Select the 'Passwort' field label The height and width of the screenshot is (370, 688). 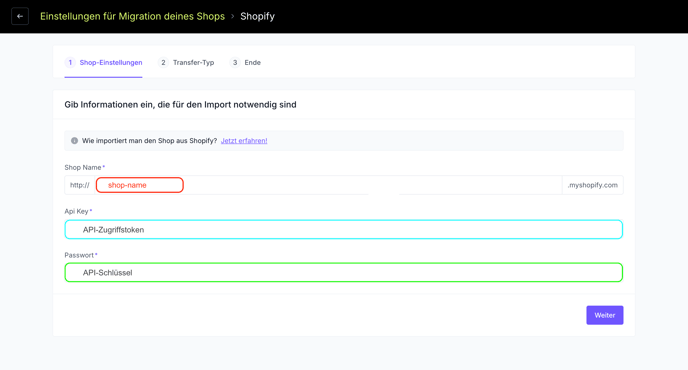[79, 255]
